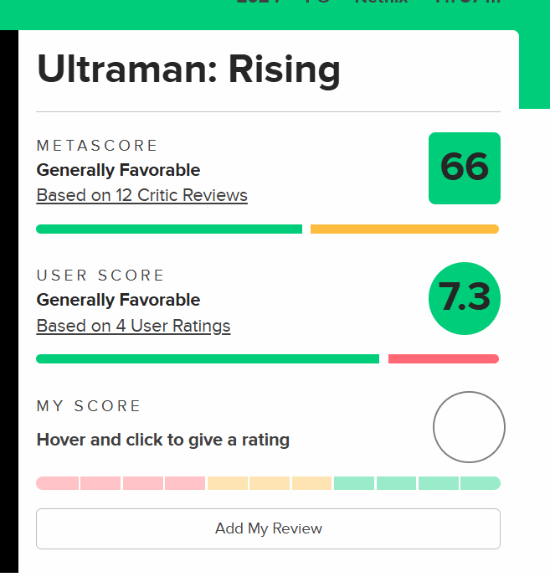
Task: Click the Hover and click to give a rating text
Action: 163,440
